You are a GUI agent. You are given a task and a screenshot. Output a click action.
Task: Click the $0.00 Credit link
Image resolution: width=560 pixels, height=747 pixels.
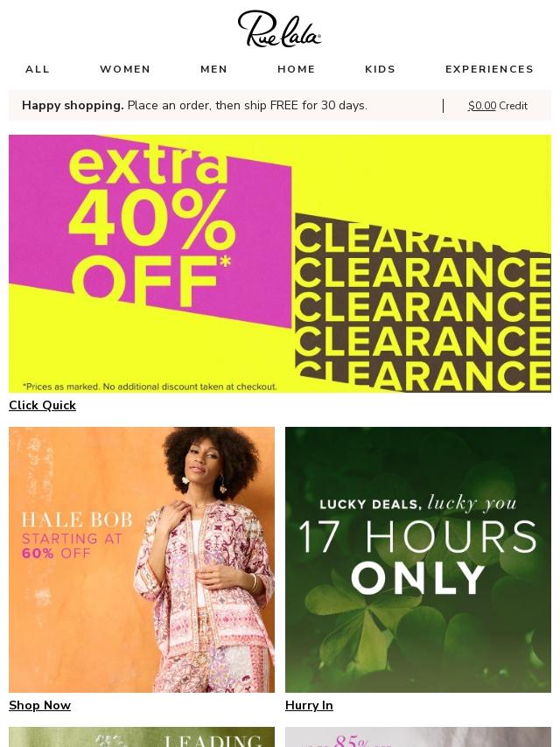[498, 106]
